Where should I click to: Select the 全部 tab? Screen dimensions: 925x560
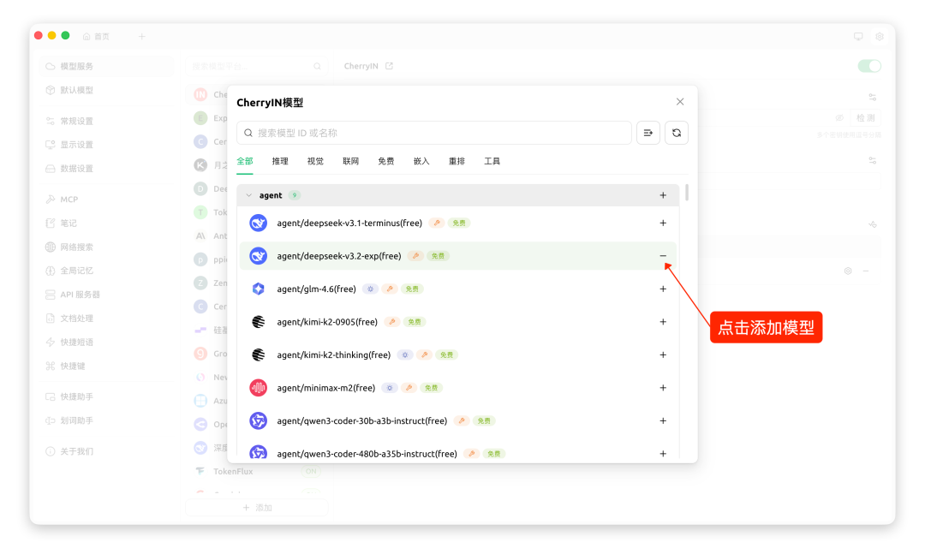coord(245,162)
